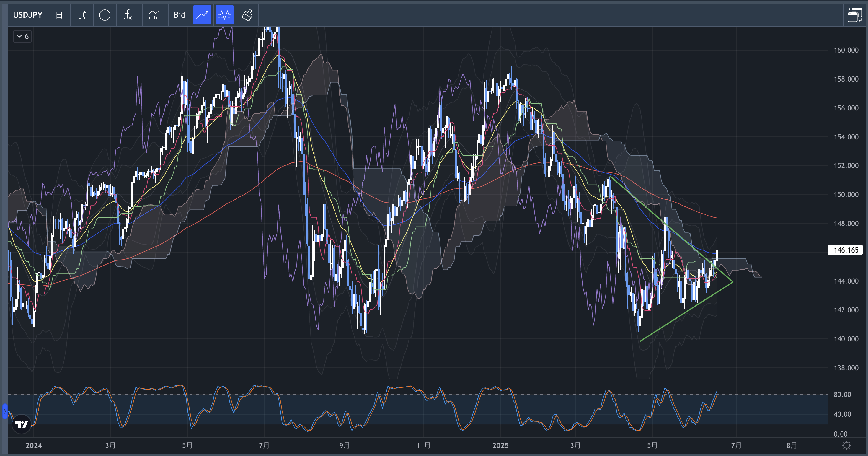Expand the indicator legend showing 6

pos(22,36)
